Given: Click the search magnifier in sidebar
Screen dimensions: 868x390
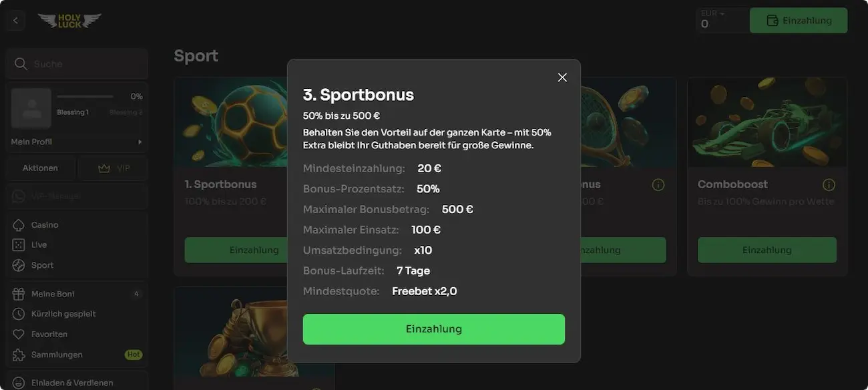Looking at the screenshot, I should (x=21, y=63).
